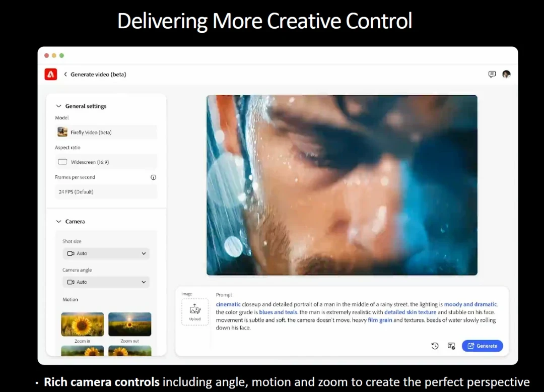Open the feedback chat icon
Screen dimensions: 544x392
492,74
